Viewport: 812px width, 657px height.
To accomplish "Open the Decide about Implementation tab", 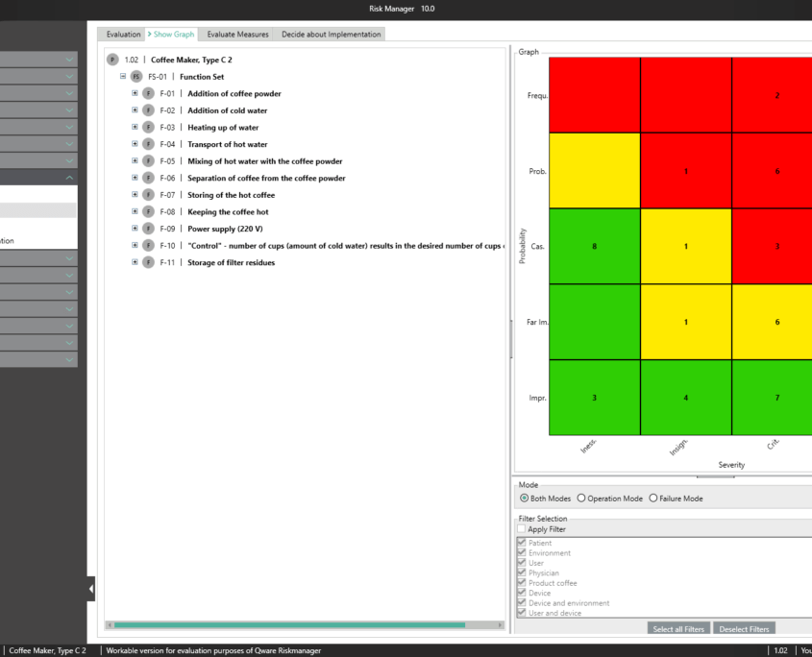I will pyautogui.click(x=331, y=35).
